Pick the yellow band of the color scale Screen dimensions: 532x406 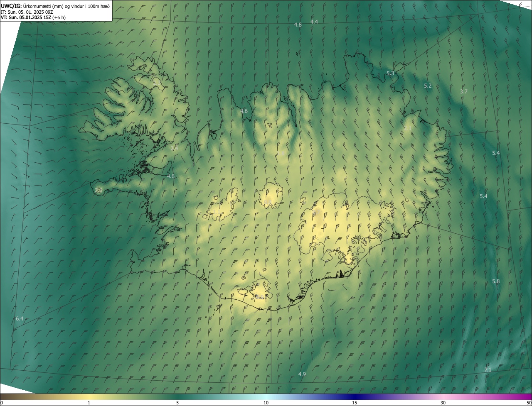point(89,397)
